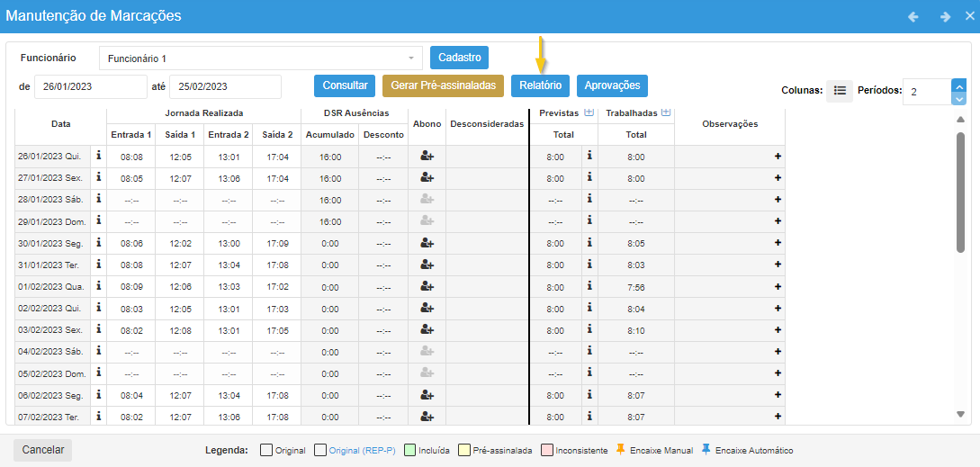Click the Inconsistente legend color box
Screen dimensions: 980x467
[546, 451]
